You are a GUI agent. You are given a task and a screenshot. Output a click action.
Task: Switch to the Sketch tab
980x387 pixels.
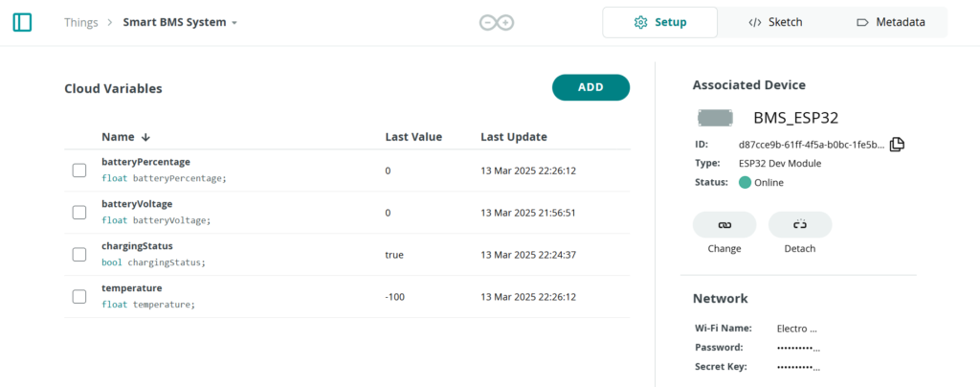pyautogui.click(x=775, y=22)
